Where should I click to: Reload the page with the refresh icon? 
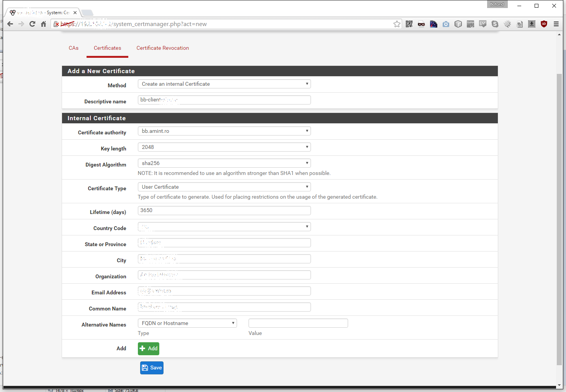(32, 24)
